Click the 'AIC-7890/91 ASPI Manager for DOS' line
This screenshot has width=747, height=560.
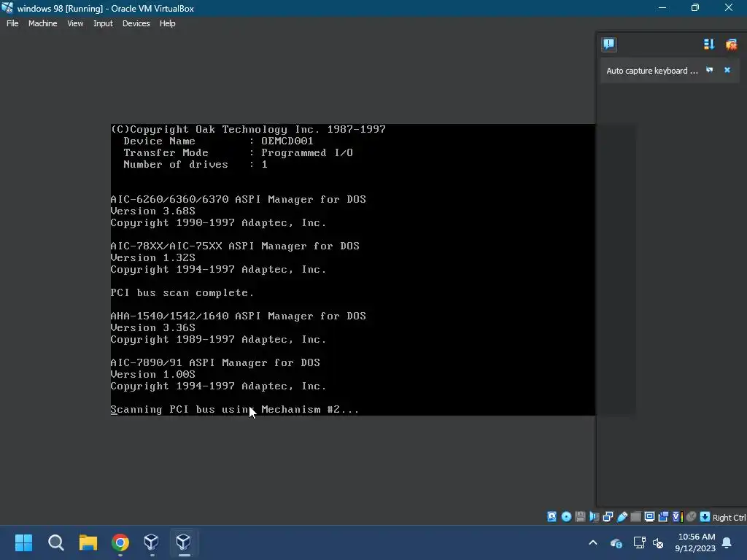coord(215,362)
